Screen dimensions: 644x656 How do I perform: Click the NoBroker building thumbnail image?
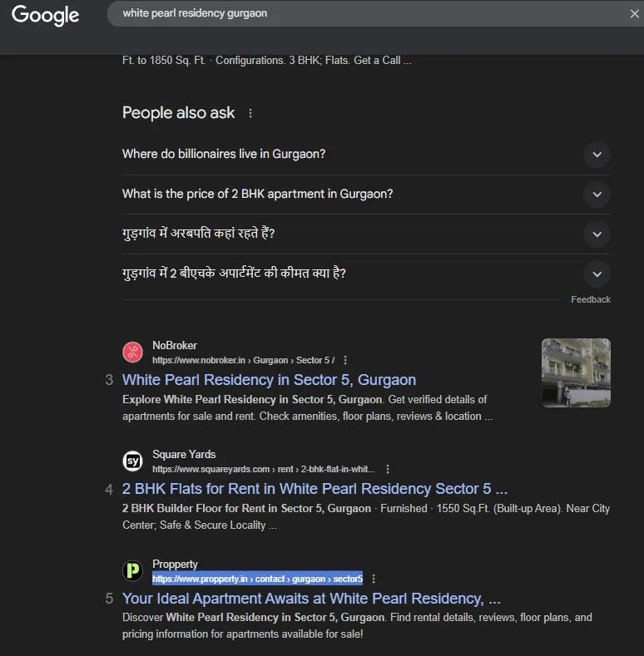(x=576, y=372)
